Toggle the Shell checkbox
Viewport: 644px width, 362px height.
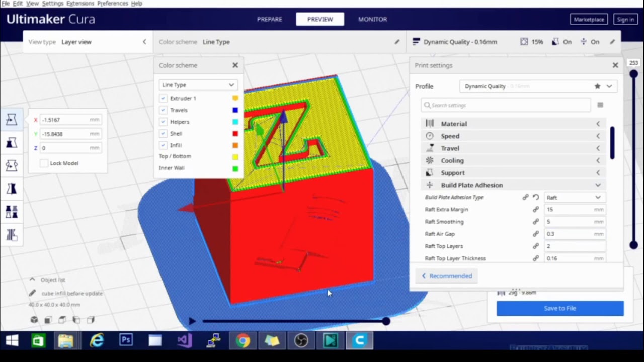[x=163, y=133]
